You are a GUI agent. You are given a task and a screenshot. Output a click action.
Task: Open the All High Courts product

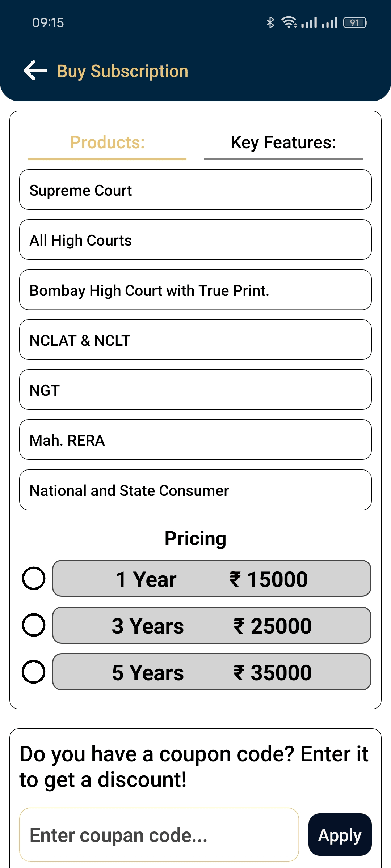(195, 239)
